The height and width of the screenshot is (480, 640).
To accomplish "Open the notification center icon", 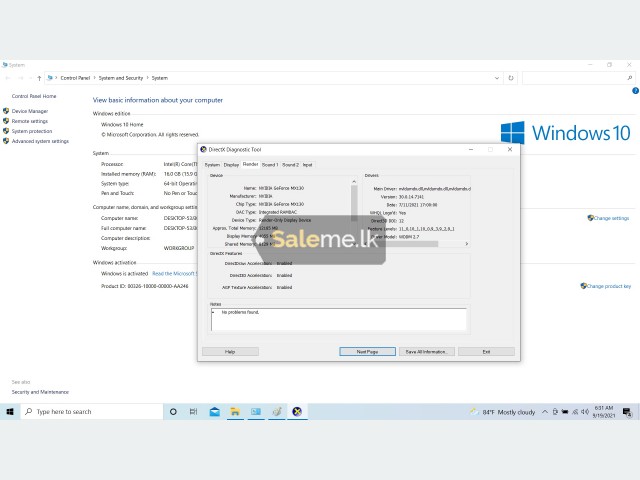I will pyautogui.click(x=627, y=412).
